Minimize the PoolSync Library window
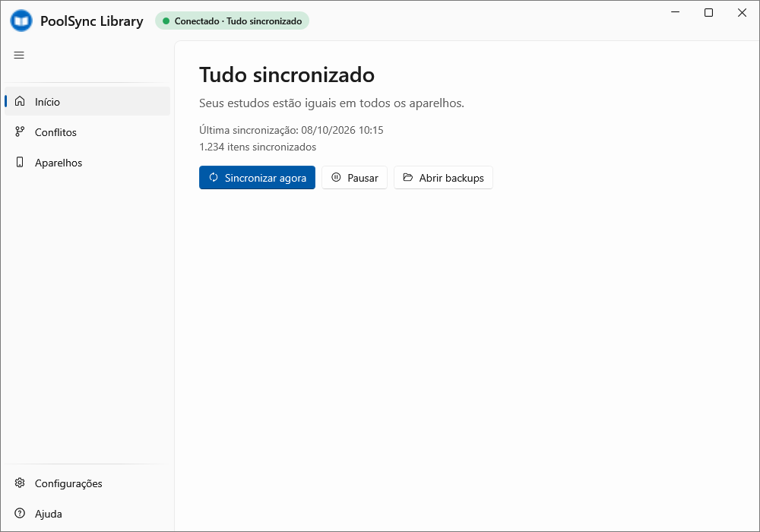 [x=675, y=13]
